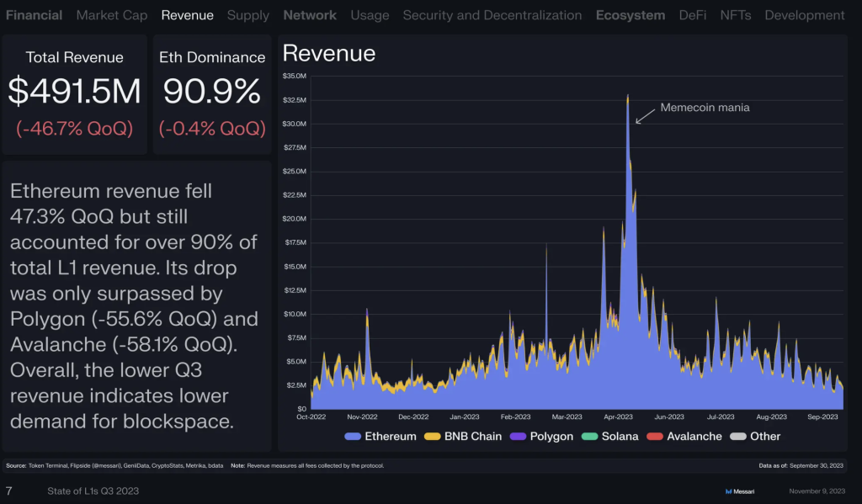
Task: Click the Total Revenue $491.5M value
Action: (x=74, y=91)
